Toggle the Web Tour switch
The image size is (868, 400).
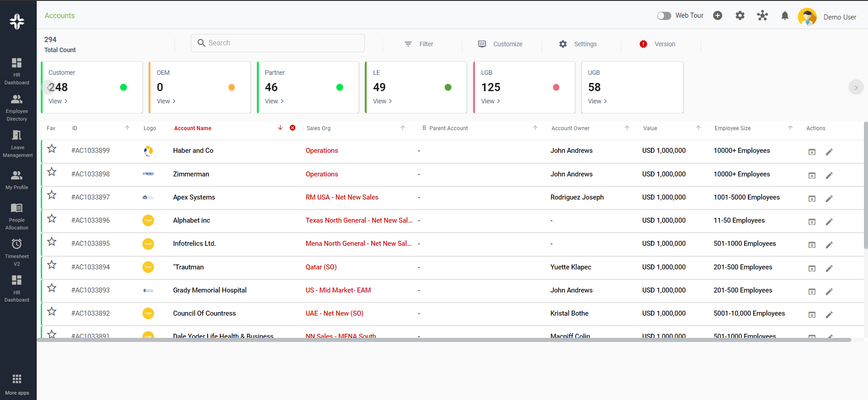point(664,16)
